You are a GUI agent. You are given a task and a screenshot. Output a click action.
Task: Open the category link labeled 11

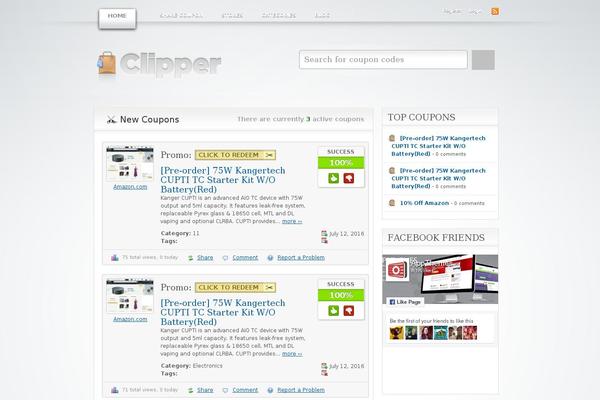tap(196, 233)
